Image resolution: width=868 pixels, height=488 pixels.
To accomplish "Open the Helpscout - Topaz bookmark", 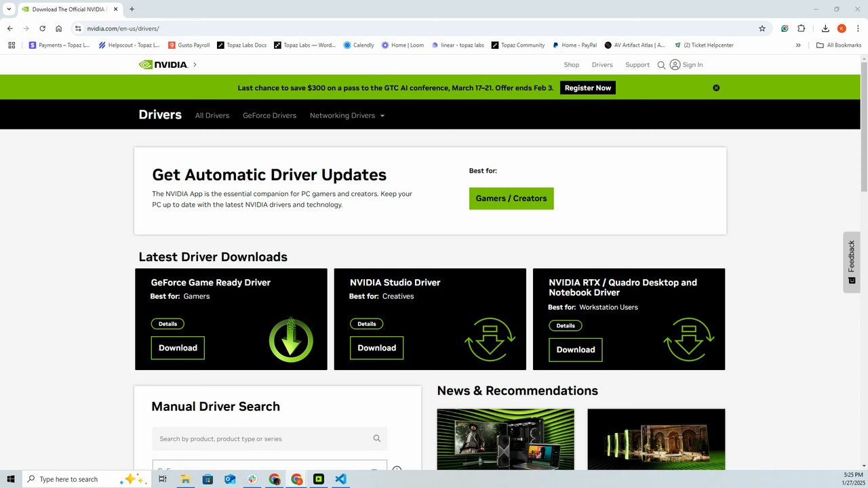I will (x=129, y=45).
